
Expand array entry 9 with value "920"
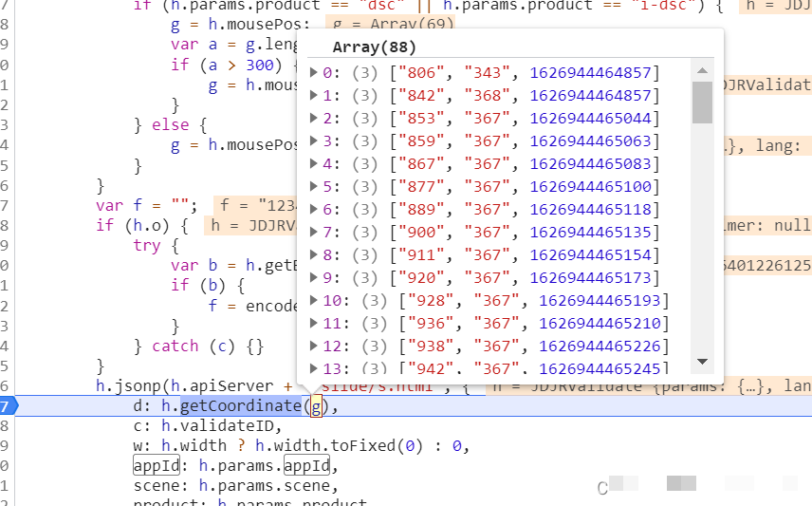pyautogui.click(x=315, y=278)
